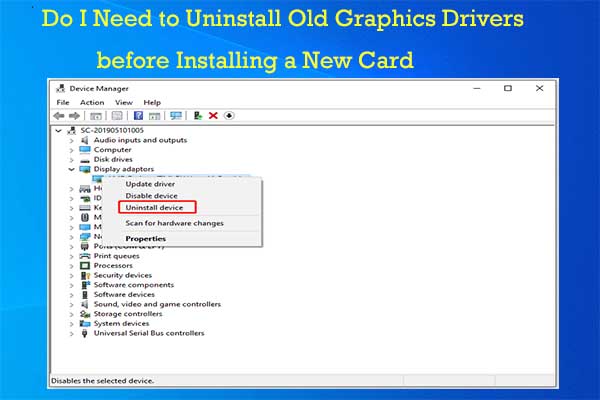This screenshot has width=600, height=400.
Task: Click the Update driver green toolbar icon
Action: tap(198, 115)
